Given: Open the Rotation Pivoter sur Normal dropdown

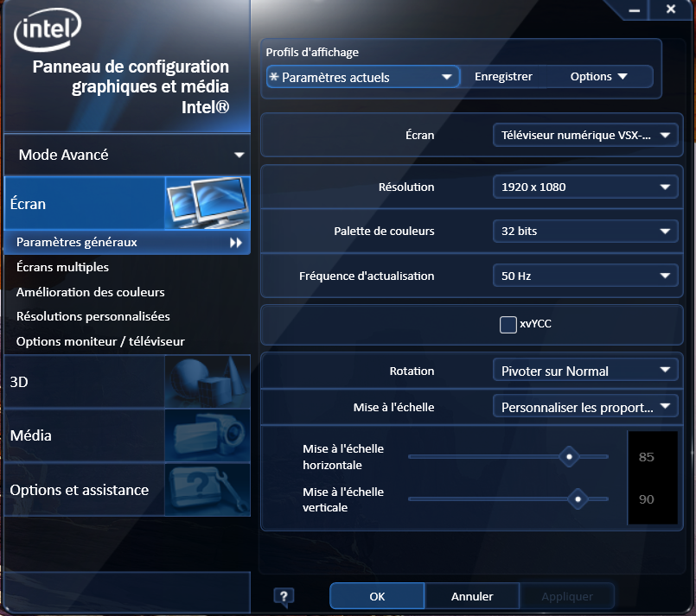Looking at the screenshot, I should coord(585,371).
